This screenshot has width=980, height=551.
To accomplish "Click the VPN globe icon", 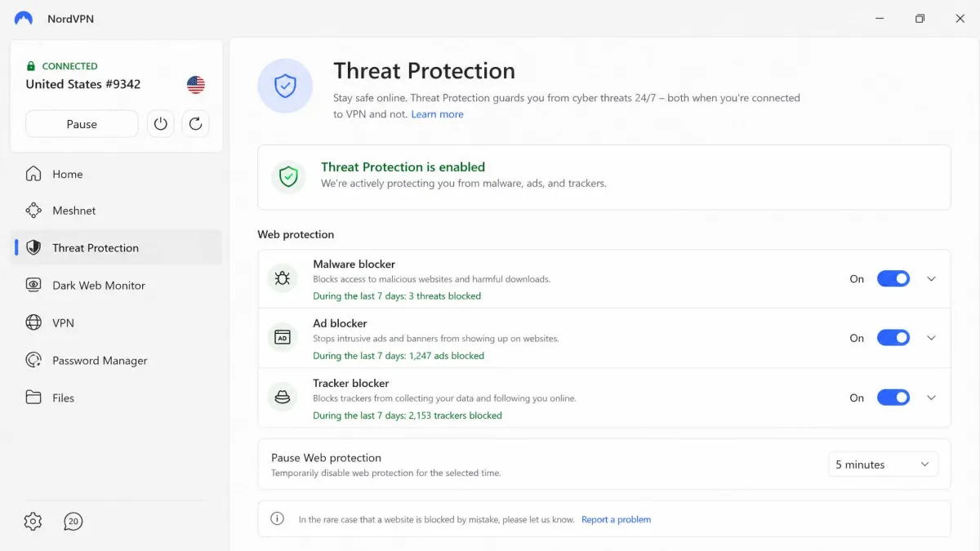I will click(33, 322).
